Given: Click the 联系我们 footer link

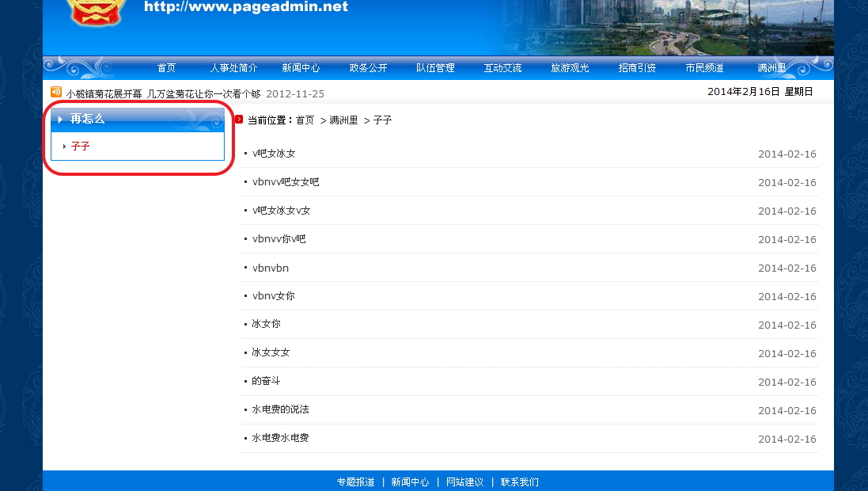Looking at the screenshot, I should pos(519,481).
